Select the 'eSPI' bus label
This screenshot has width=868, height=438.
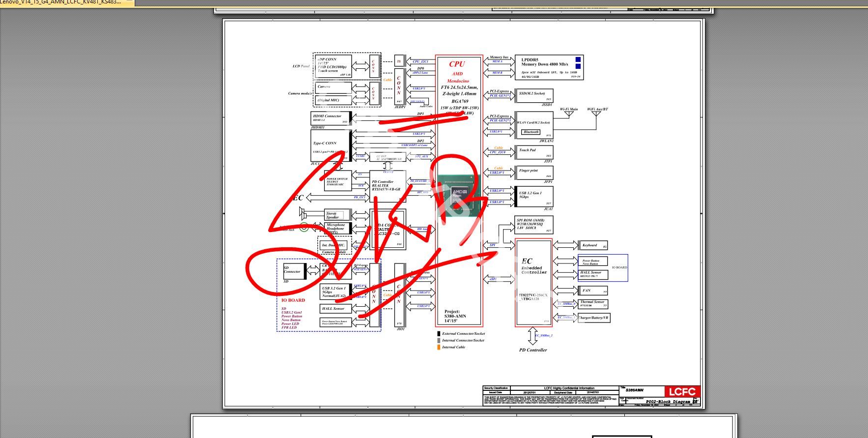[x=493, y=279]
